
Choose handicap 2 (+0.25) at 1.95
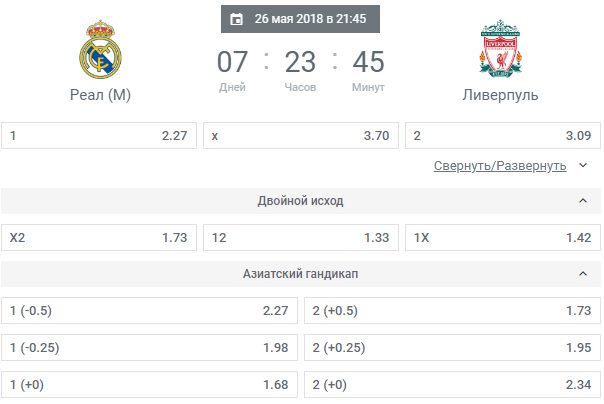click(452, 347)
